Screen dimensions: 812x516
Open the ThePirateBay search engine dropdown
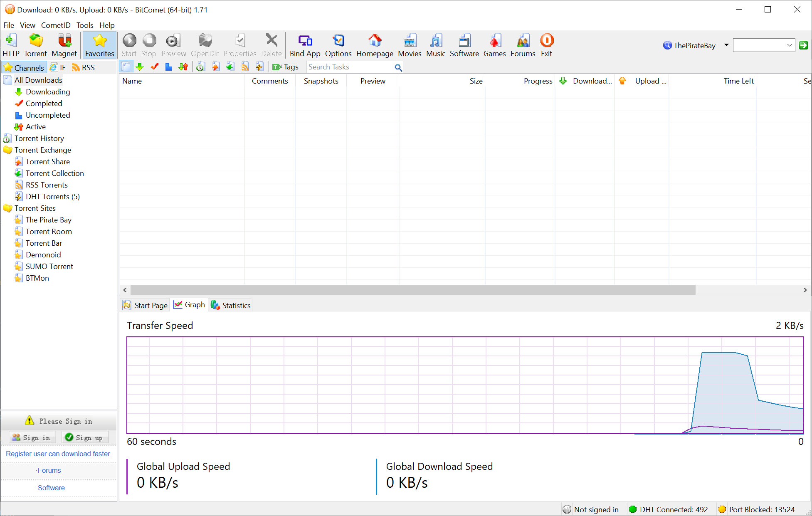726,45
